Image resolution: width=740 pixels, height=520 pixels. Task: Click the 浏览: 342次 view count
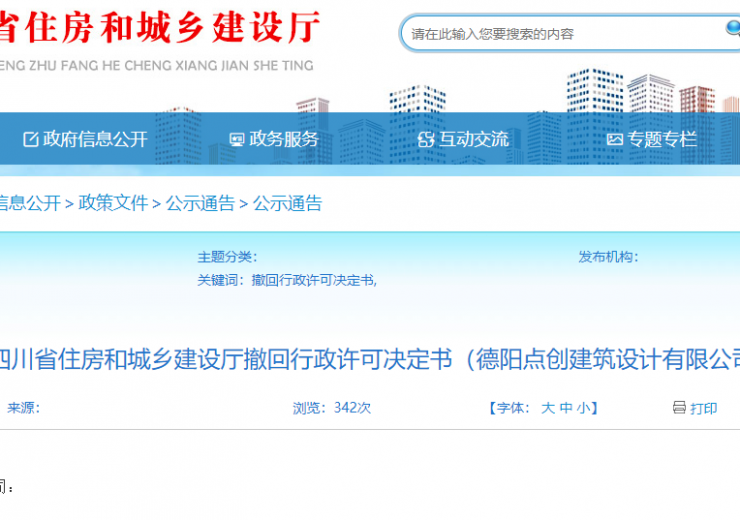pyautogui.click(x=332, y=408)
